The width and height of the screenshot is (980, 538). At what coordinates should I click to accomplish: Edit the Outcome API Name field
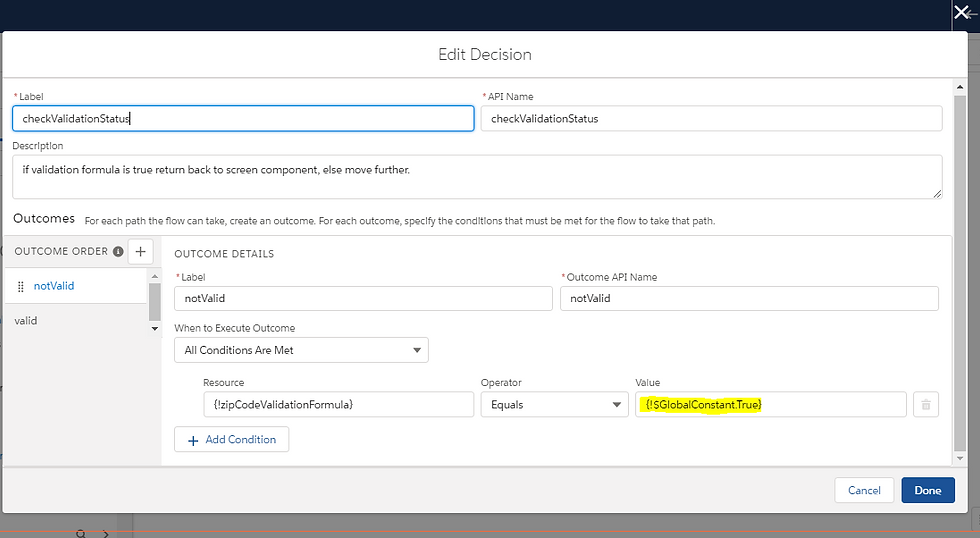(x=749, y=299)
